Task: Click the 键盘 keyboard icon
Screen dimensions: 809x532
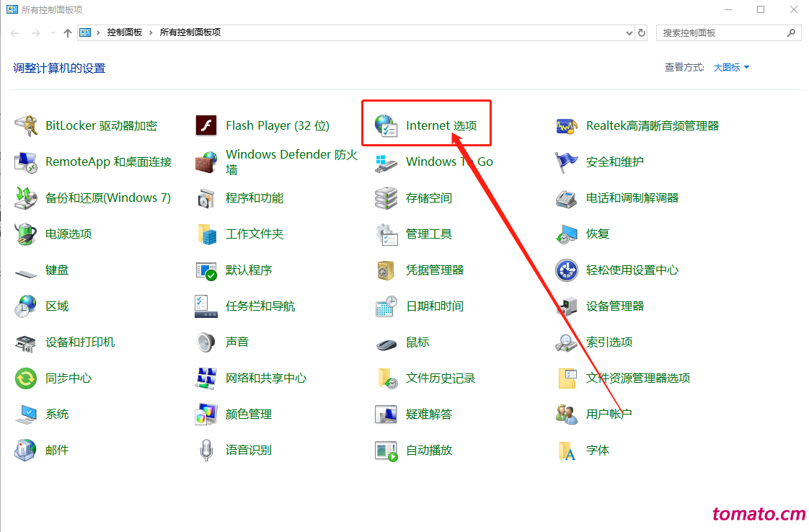Action: coord(26,272)
